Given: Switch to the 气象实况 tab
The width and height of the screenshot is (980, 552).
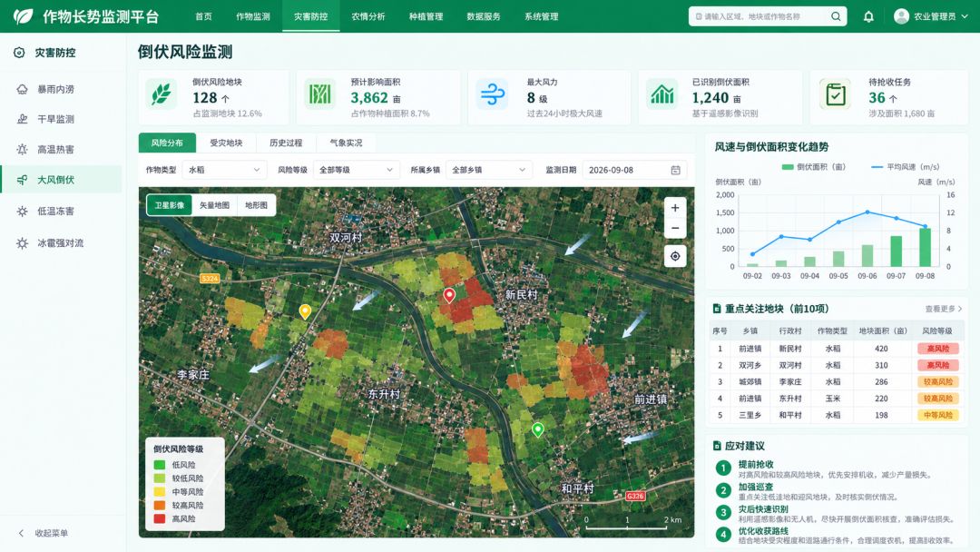Looking at the screenshot, I should point(347,143).
